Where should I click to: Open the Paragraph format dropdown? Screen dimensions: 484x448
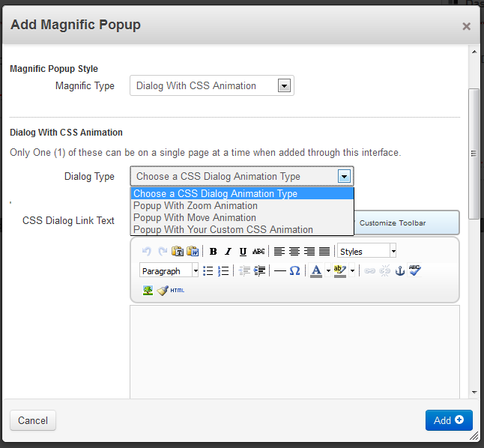coord(169,270)
